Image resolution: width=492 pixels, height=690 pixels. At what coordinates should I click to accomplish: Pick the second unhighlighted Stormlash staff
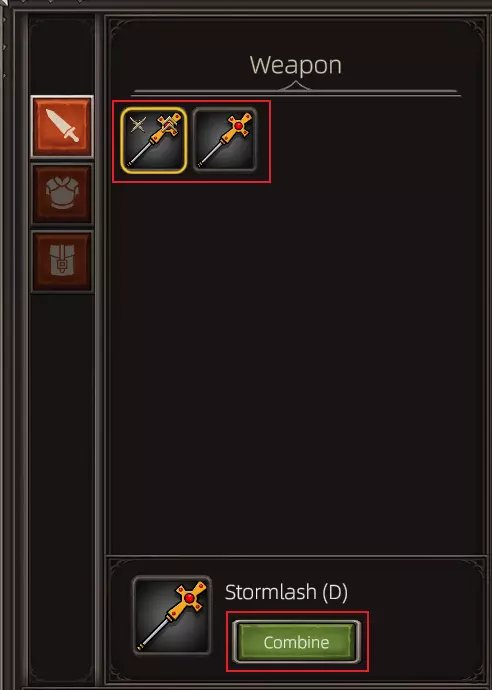(x=225, y=140)
